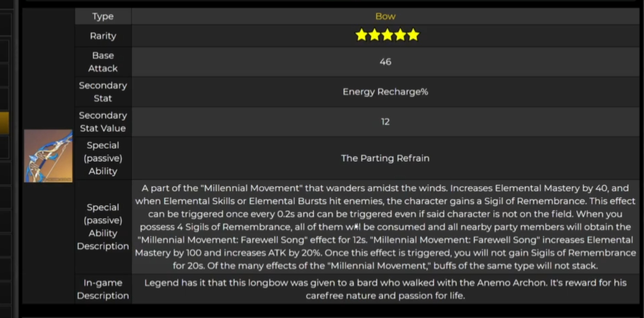Click the fifth rarity star
This screenshot has height=318, width=644.
coord(413,35)
